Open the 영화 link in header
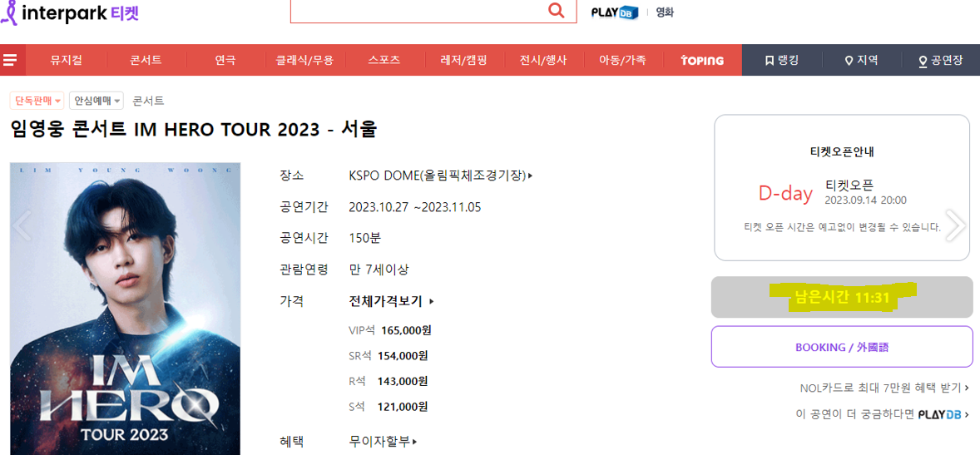Image resolution: width=980 pixels, height=455 pixels. [x=665, y=12]
